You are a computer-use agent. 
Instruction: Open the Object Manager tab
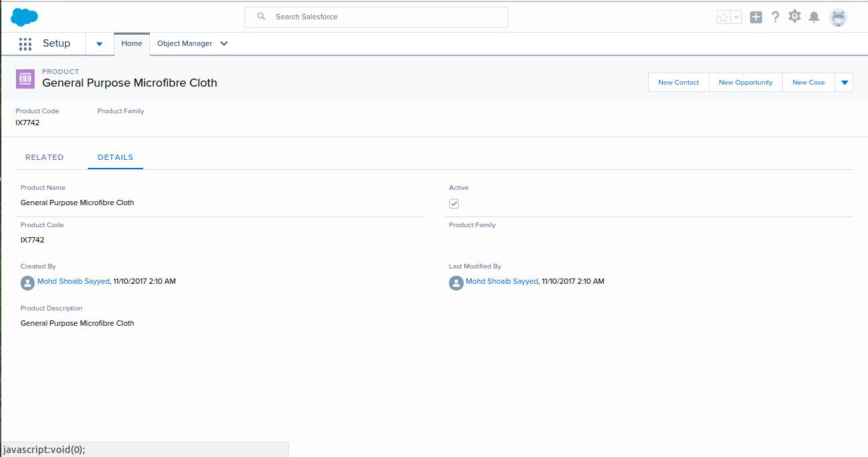pyautogui.click(x=185, y=43)
